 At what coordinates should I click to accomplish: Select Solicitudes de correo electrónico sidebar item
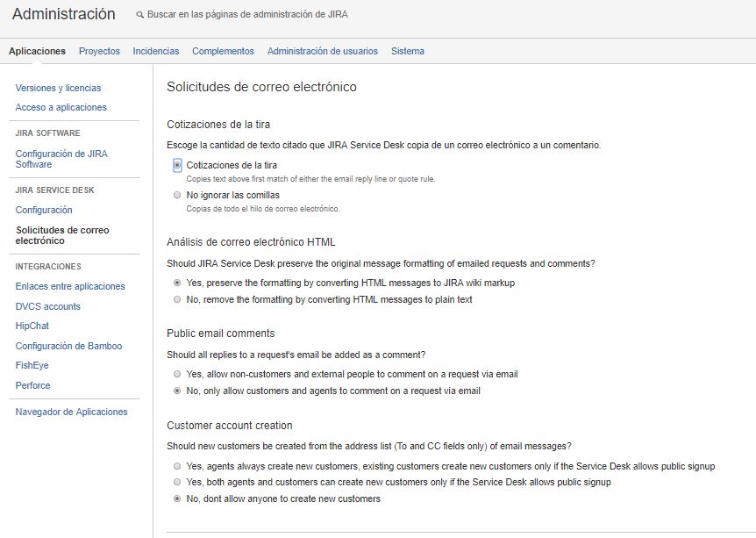(x=62, y=235)
